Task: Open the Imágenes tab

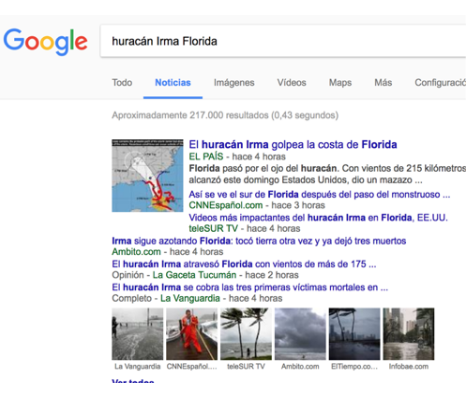Action: point(234,83)
